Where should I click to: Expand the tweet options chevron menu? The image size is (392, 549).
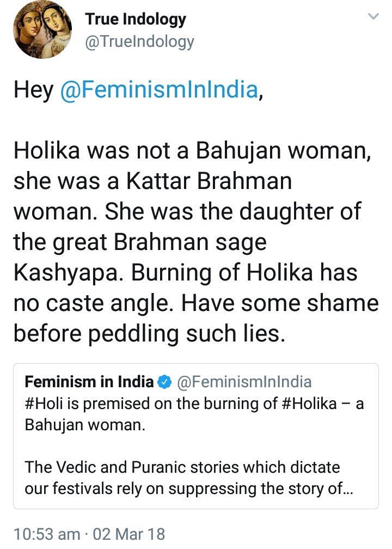373,17
